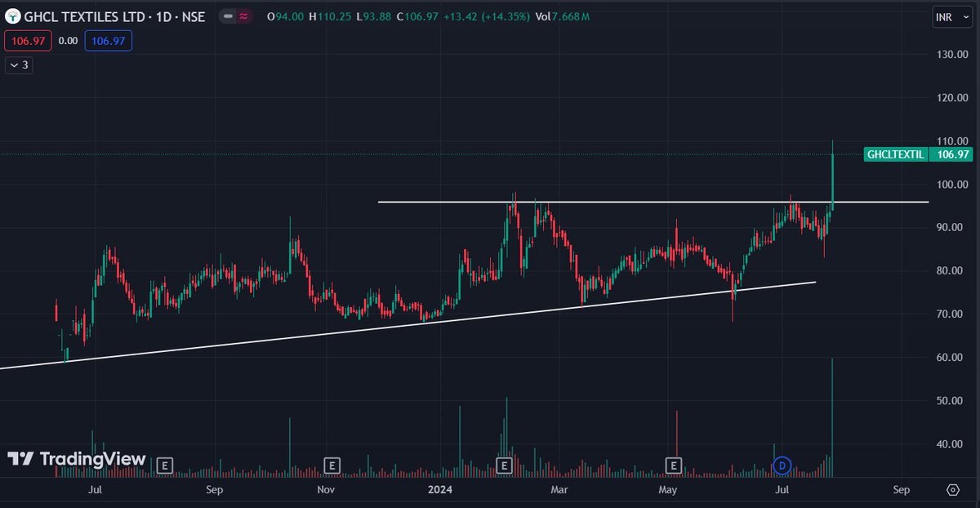Click the pink approximate-equal data status icon
Screen dimensions: 980x508
pyautogui.click(x=243, y=16)
